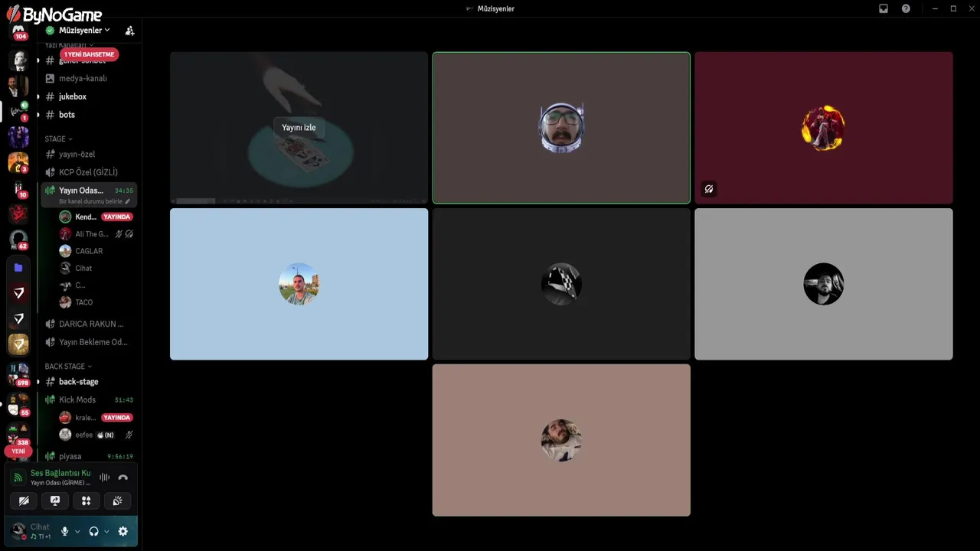This screenshot has height=551, width=980.
Task: Select streaming user krale... in Kick Mods
Action: [x=96, y=418]
